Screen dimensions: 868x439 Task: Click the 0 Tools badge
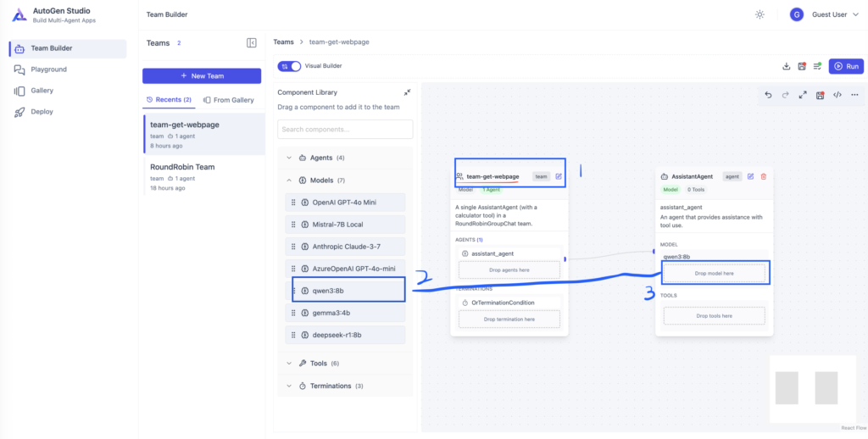[x=696, y=190]
